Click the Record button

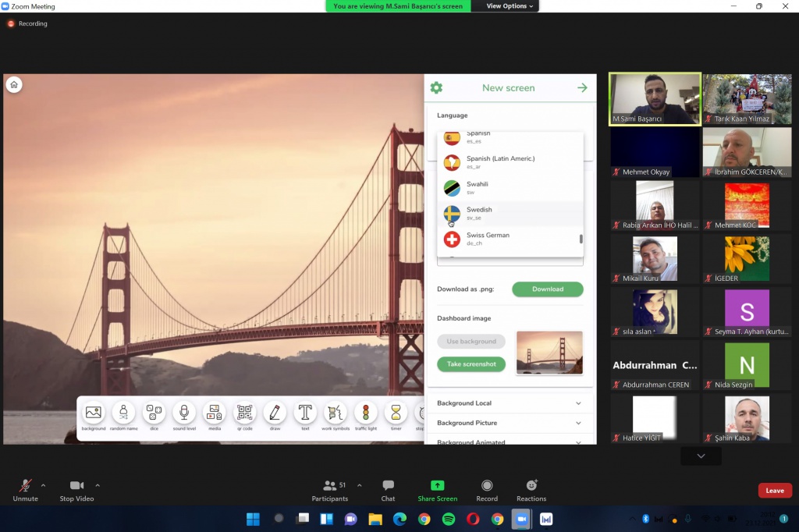tap(487, 490)
